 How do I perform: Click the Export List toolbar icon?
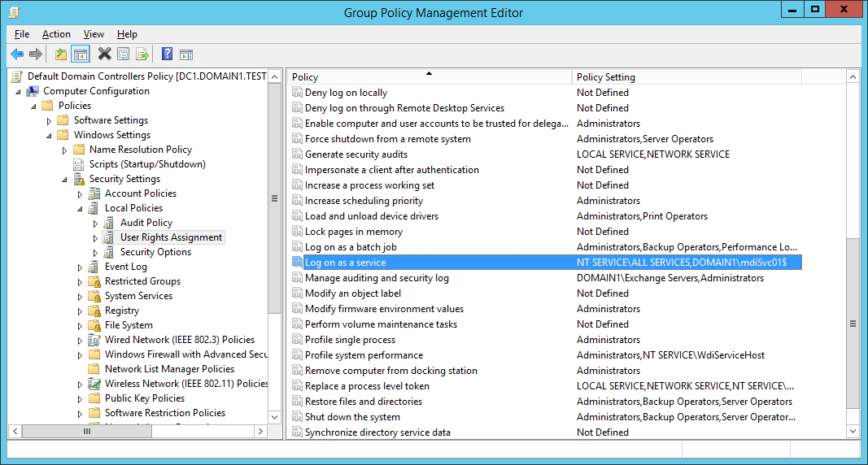(142, 54)
